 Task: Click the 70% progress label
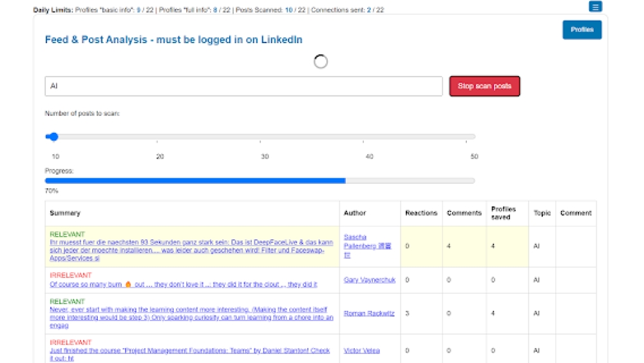(52, 191)
